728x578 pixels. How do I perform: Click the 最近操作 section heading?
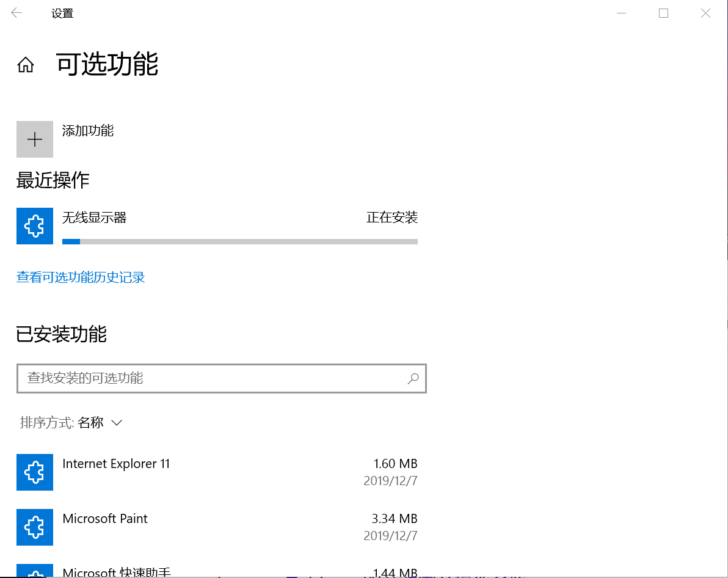tap(53, 180)
